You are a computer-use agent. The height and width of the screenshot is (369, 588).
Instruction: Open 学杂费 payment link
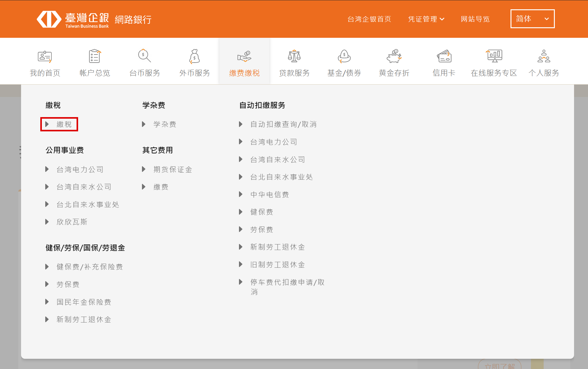coord(165,124)
